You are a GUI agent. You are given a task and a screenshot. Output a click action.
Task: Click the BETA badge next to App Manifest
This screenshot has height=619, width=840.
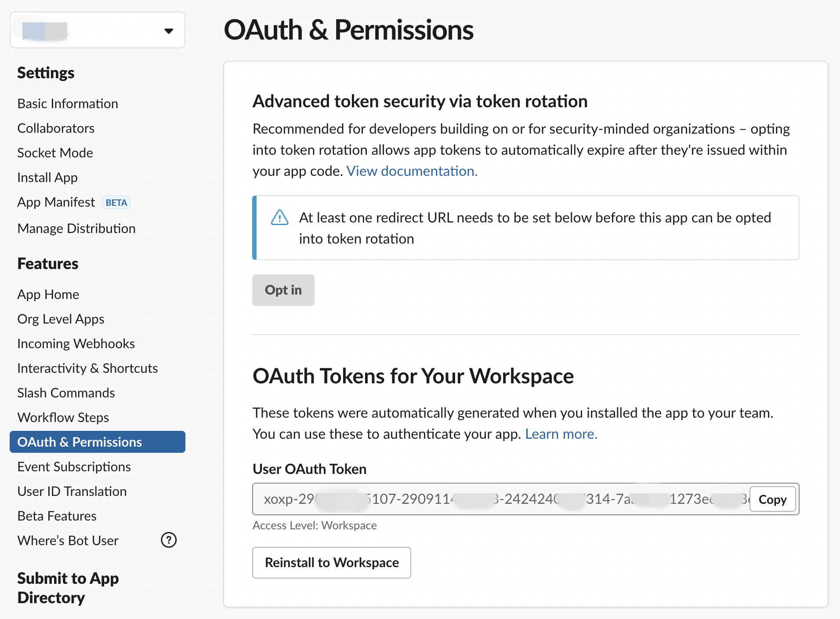116,202
